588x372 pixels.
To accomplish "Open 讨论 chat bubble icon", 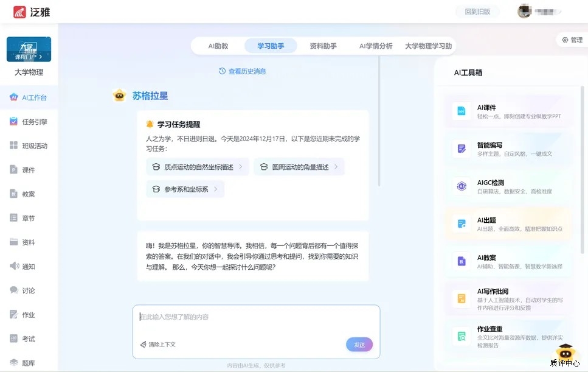I will point(14,290).
